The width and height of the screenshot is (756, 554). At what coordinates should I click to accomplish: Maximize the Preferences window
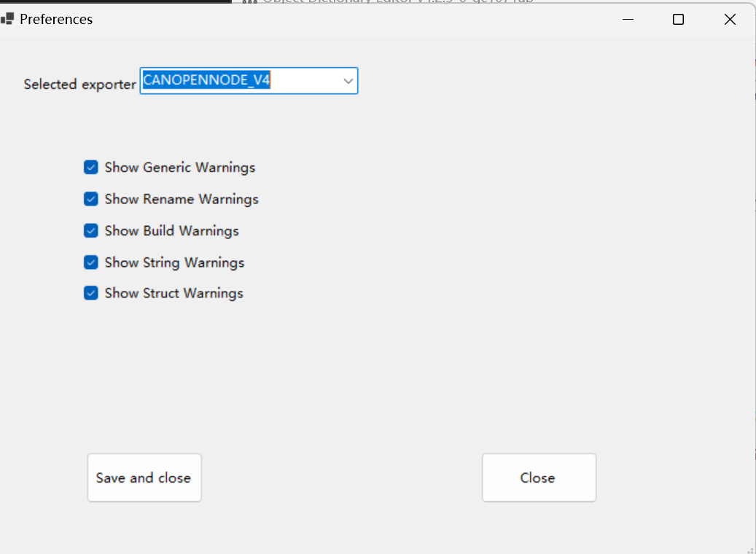[678, 19]
